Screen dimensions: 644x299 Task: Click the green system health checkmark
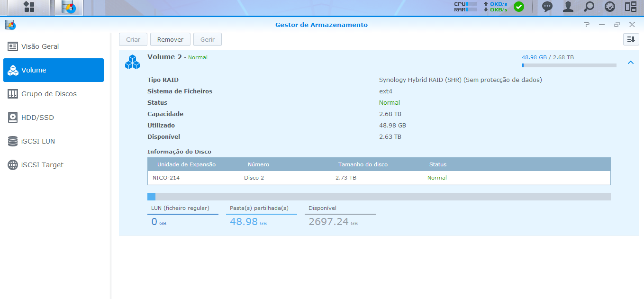coord(519,7)
